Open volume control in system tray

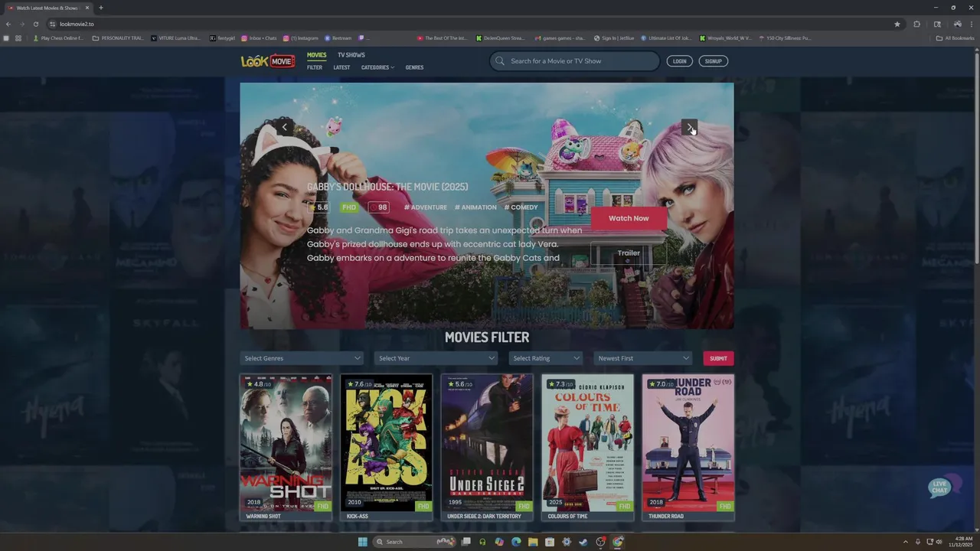tap(939, 542)
